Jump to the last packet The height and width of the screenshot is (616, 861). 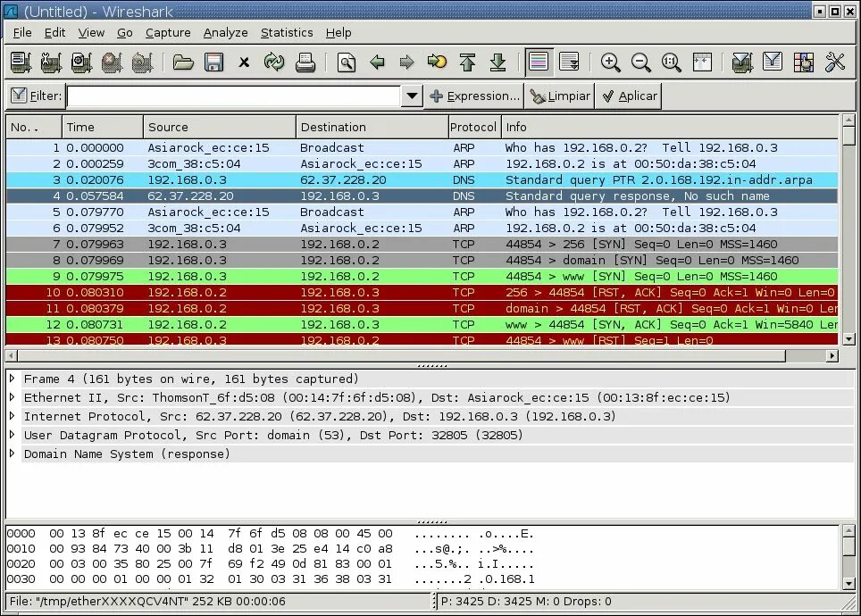coord(497,62)
